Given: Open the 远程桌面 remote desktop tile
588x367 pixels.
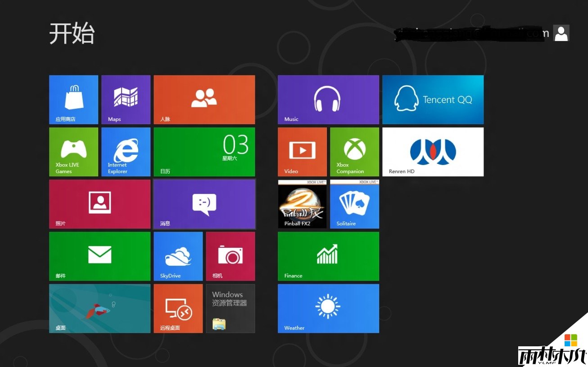Looking at the screenshot, I should click(x=178, y=308).
